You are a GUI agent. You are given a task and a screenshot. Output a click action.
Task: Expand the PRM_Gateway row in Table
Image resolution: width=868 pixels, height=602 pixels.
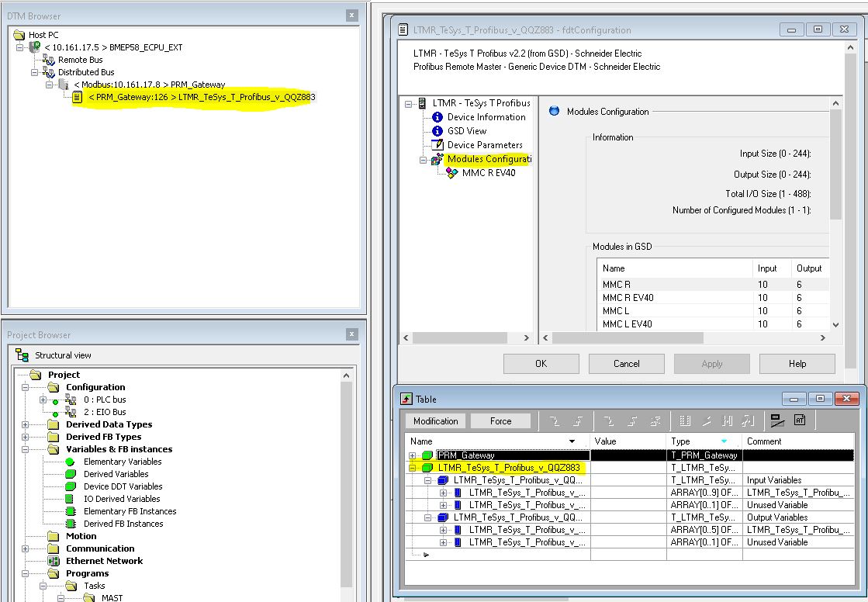[x=413, y=455]
